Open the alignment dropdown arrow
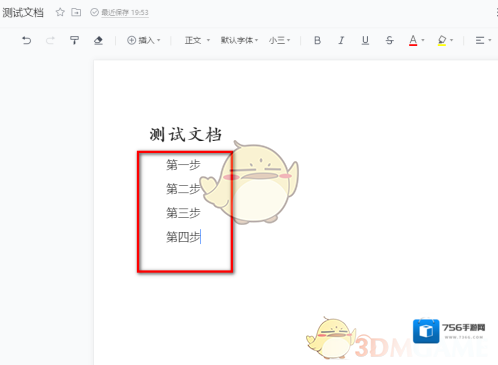 (490, 40)
